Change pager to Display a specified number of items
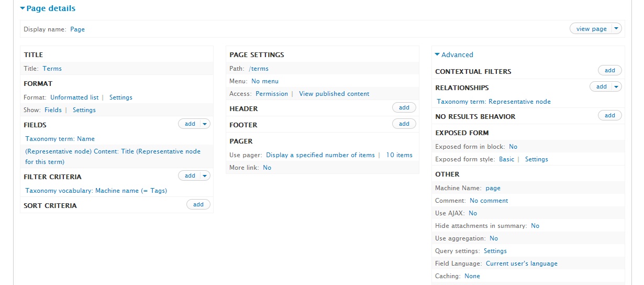This screenshot has width=644, height=285. (x=320, y=155)
